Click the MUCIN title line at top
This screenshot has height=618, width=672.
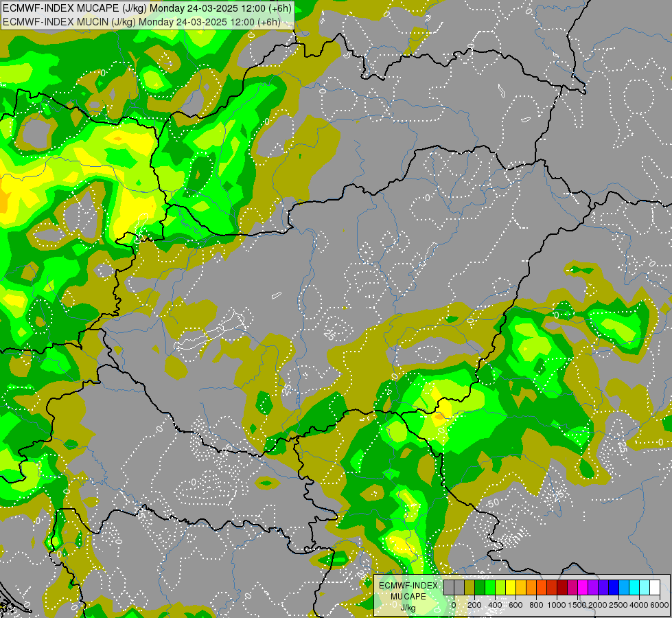point(142,22)
